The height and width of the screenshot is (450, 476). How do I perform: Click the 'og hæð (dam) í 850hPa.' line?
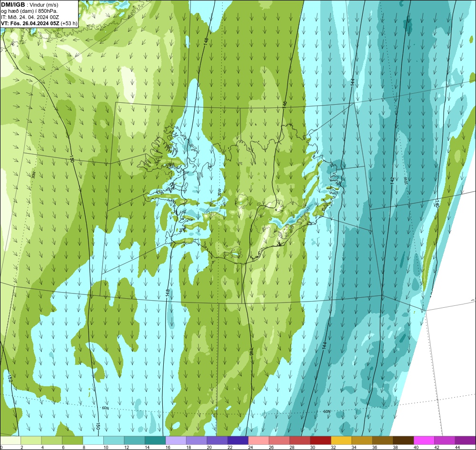tap(29, 11)
